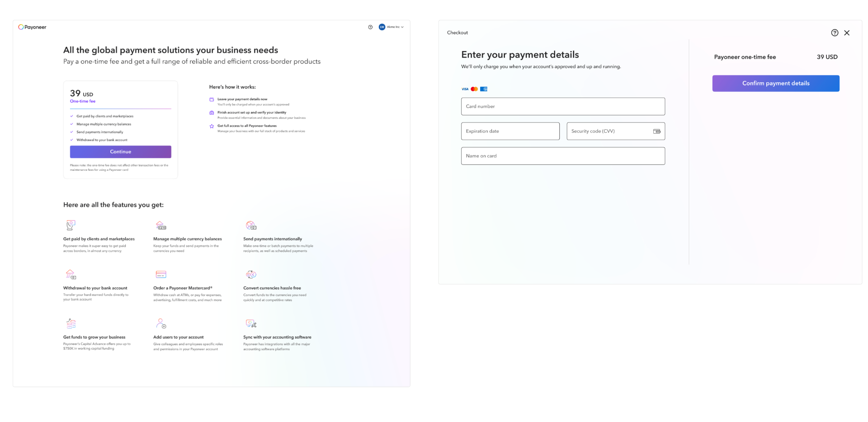Click the 39 USD price in the pricing card

coord(81,94)
